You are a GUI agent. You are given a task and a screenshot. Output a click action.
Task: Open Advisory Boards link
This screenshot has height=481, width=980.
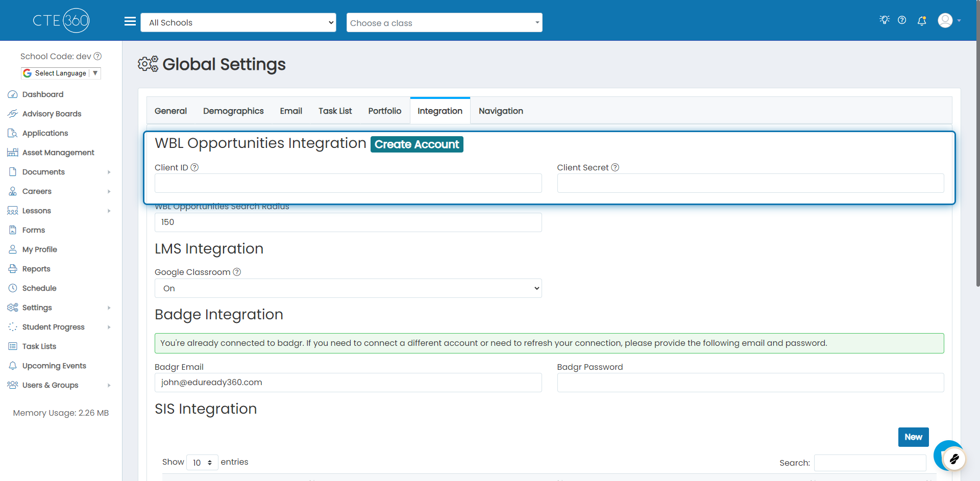pyautogui.click(x=52, y=114)
